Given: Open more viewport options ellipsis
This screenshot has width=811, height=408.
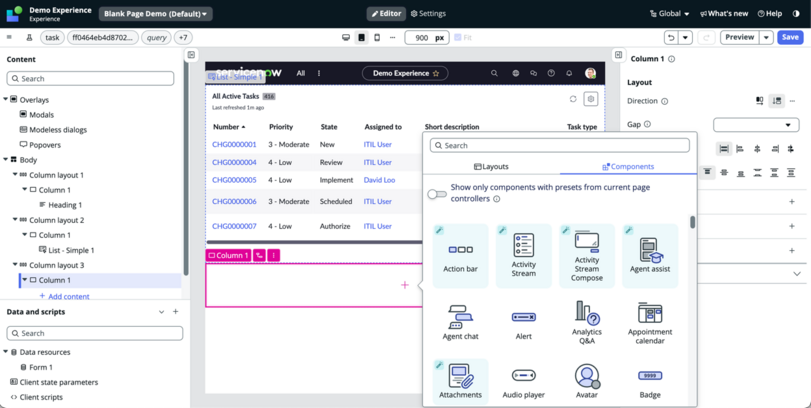Looking at the screenshot, I should (393, 38).
